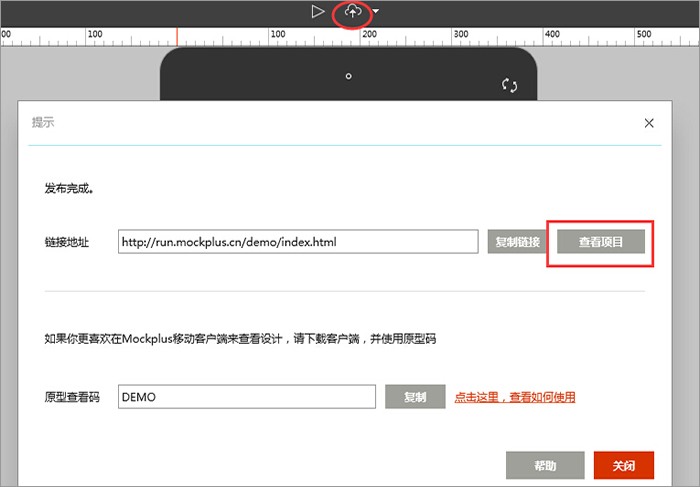This screenshot has height=487, width=700.
Task: Click the cloud upload publish icon
Action: [x=353, y=11]
